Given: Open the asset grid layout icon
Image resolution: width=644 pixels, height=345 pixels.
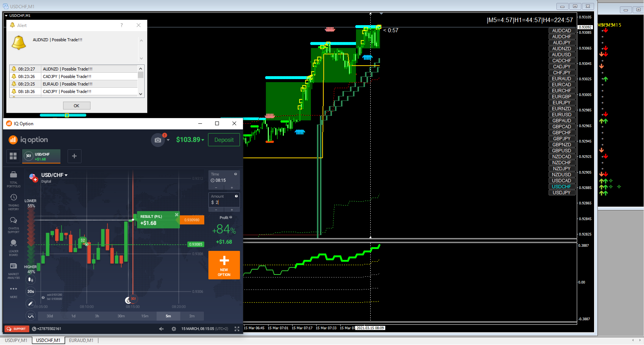Looking at the screenshot, I should pos(13,156).
